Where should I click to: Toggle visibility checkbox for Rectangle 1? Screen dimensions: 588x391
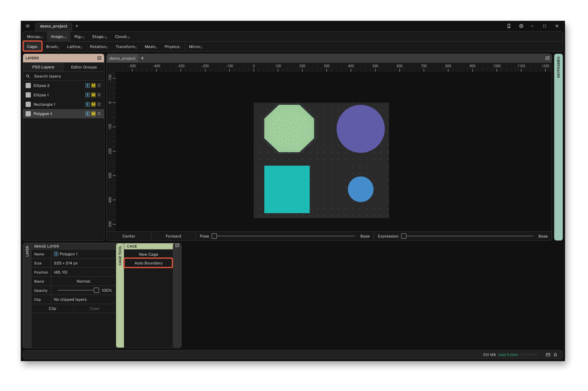tap(28, 104)
